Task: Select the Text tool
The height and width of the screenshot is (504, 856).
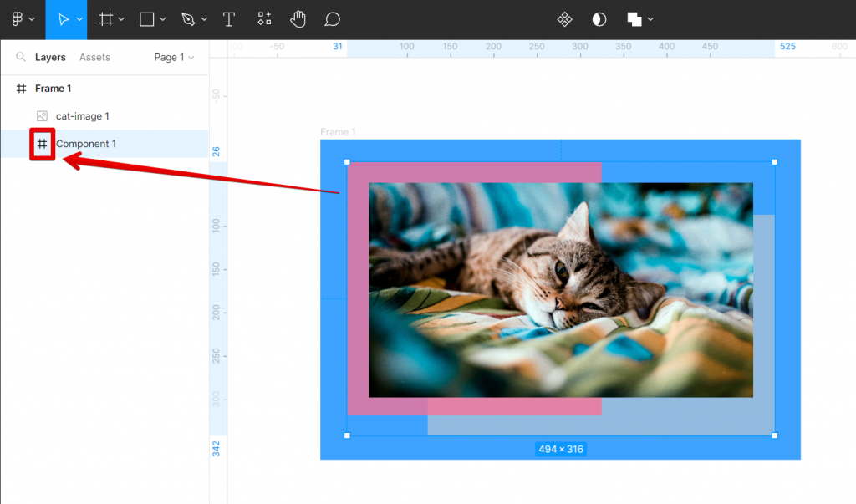Action: coord(229,18)
